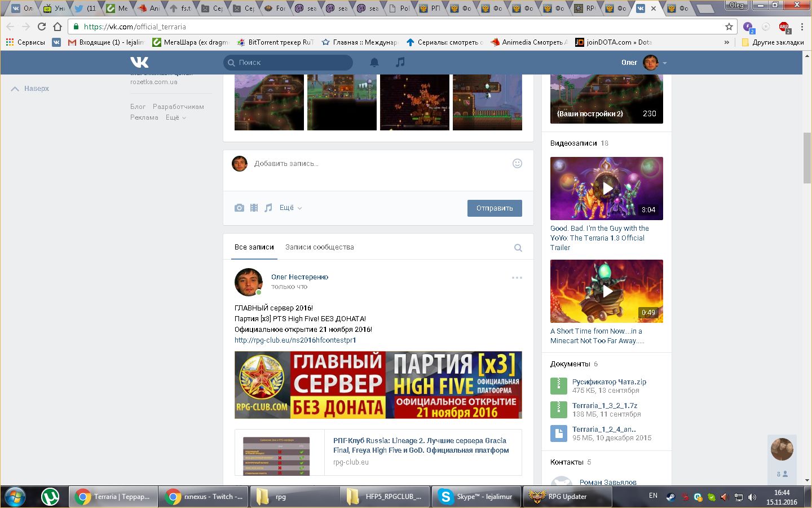Show hidden bookmarks with the chevron
812x508 pixels.
click(726, 42)
